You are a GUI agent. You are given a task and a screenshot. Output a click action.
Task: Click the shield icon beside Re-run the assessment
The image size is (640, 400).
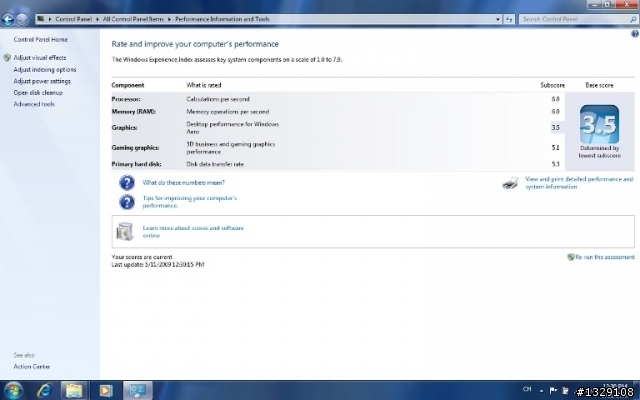571,257
